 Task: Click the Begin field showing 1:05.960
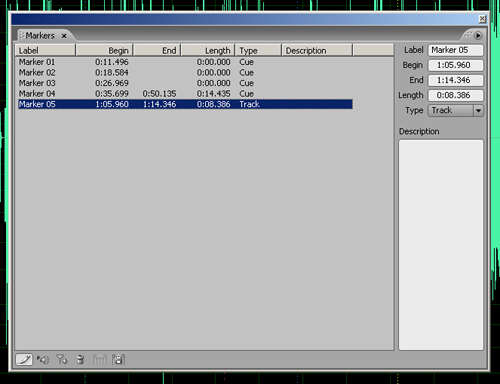tap(456, 65)
